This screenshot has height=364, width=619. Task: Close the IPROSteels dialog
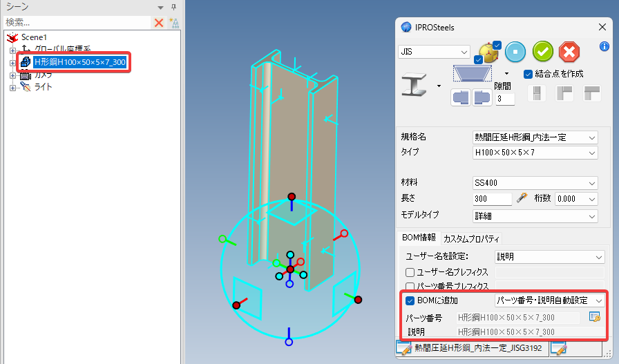[x=602, y=27]
